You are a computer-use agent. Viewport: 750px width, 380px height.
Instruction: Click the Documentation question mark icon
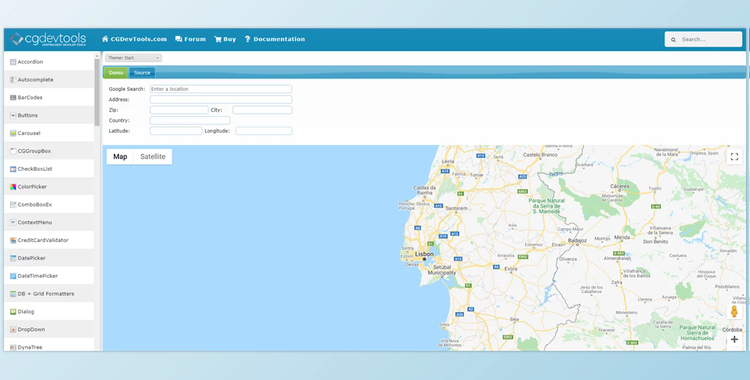pyautogui.click(x=247, y=39)
